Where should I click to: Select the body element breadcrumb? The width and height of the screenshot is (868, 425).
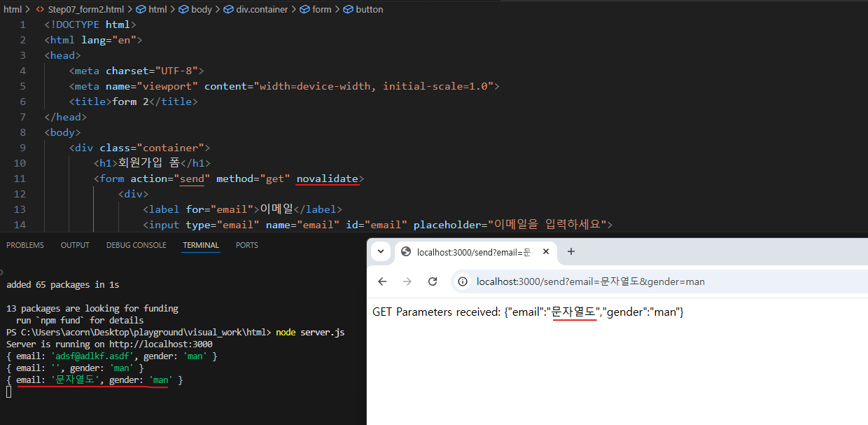195,9
